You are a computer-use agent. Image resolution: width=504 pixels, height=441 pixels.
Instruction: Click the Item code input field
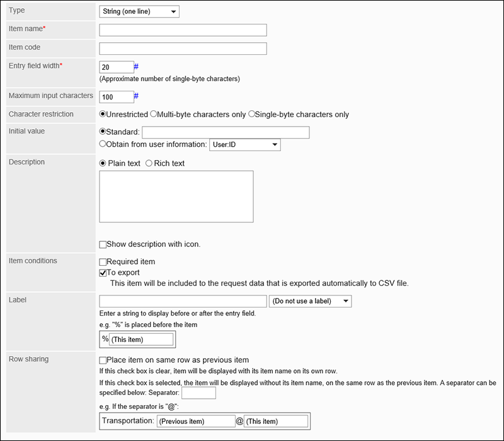pos(183,49)
